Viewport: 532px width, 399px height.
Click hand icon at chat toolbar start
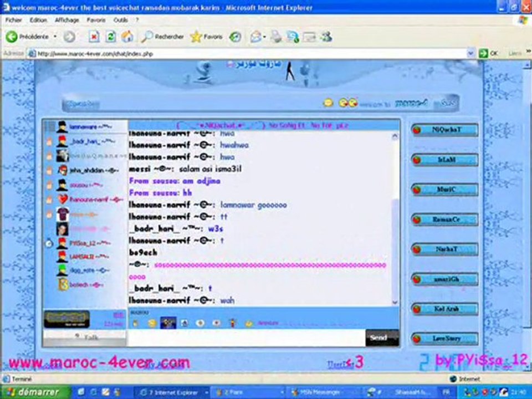click(x=136, y=323)
